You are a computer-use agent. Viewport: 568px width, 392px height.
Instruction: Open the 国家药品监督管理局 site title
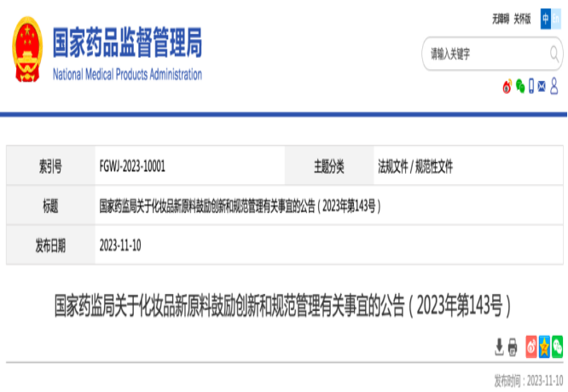coord(127,42)
